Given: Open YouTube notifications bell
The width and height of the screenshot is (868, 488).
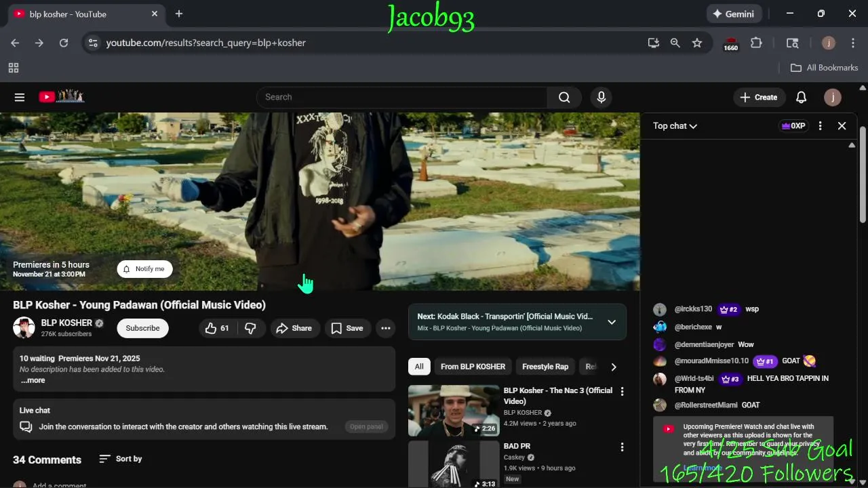Looking at the screenshot, I should click(801, 98).
